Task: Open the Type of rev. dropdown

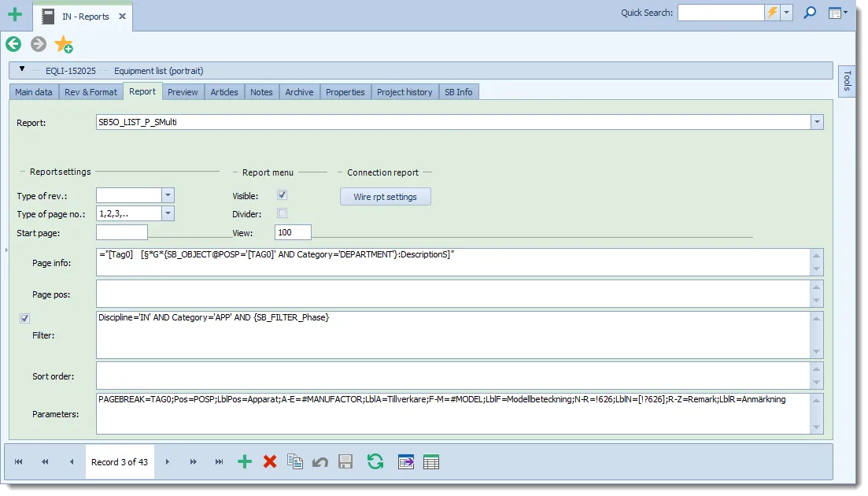Action: (168, 195)
